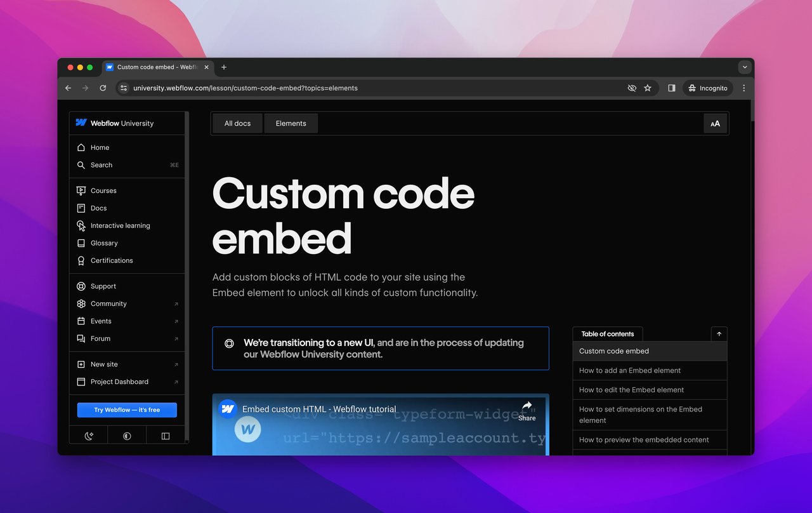Create a New site link
The image size is (812, 513).
(127, 364)
